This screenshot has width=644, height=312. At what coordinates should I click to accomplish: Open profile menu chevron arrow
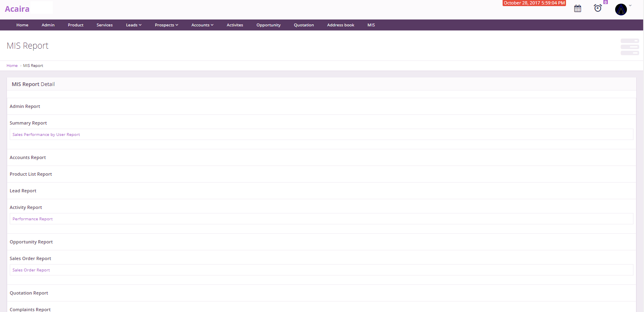[x=630, y=6]
